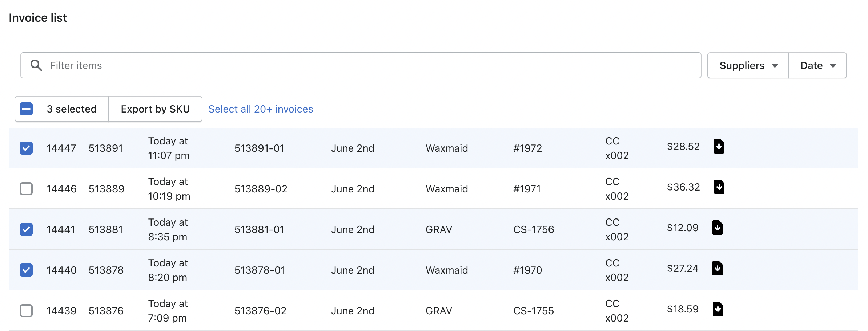Screen dimensions: 868x331
Task: Click Select all 20+ invoices link
Action: (x=261, y=109)
